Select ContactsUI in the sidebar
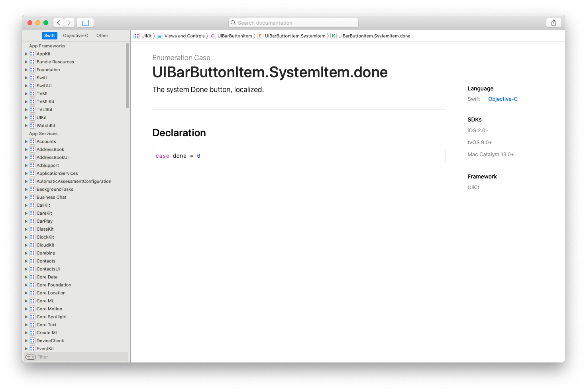Viewport: 587px width, 392px height. coord(48,269)
